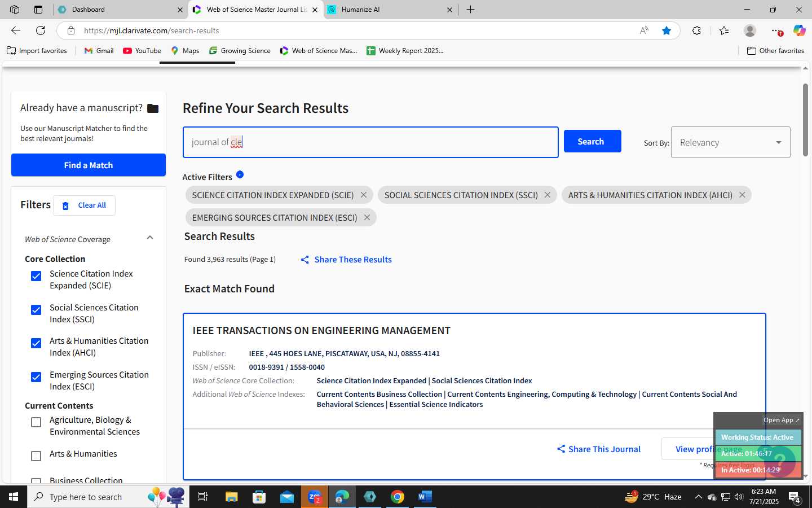The image size is (812, 508).
Task: Open Google Chrome from taskbar
Action: click(398, 497)
